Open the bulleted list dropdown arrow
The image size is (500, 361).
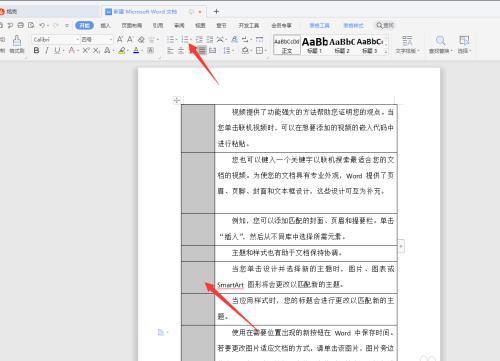pyautogui.click(x=176, y=40)
